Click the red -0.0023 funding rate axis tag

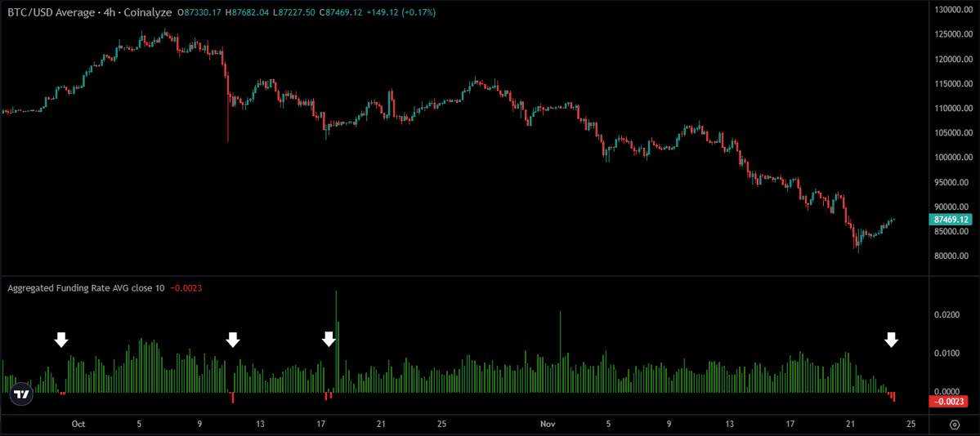coord(947,402)
